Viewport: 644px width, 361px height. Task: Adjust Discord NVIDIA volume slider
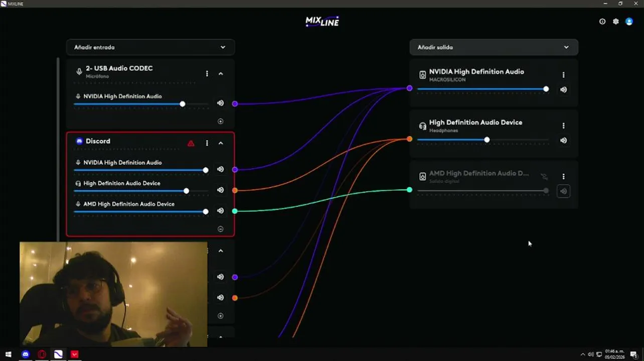[x=141, y=170]
